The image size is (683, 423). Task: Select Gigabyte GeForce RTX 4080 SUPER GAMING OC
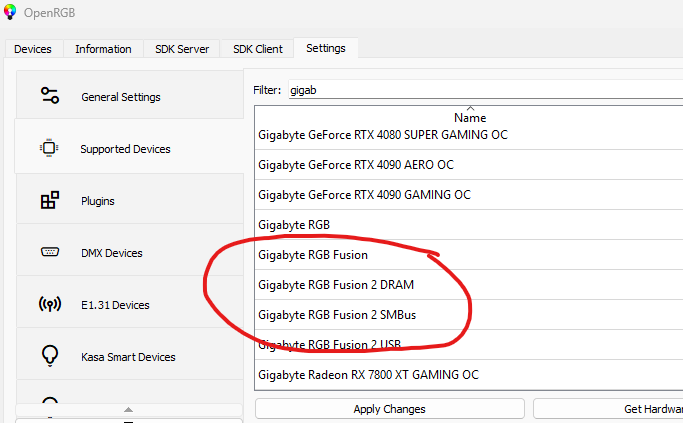[x=469, y=135]
